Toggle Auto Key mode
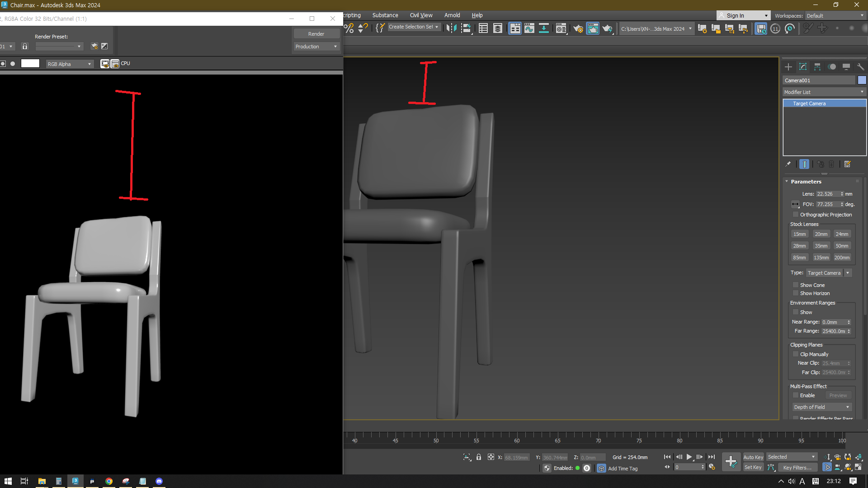This screenshot has width=868, height=488. click(x=753, y=457)
